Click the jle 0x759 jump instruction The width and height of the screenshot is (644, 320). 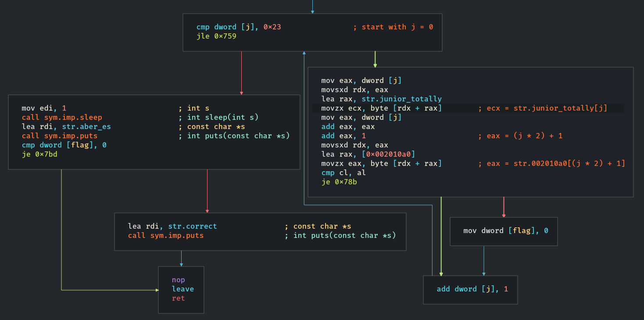[x=216, y=36]
